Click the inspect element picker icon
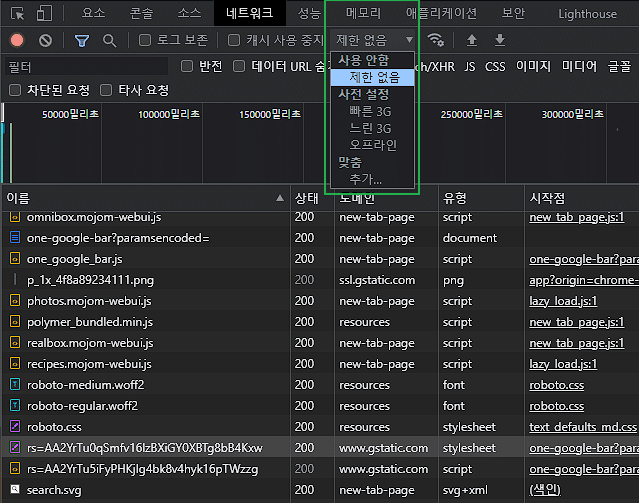639x503 pixels. click(x=17, y=13)
